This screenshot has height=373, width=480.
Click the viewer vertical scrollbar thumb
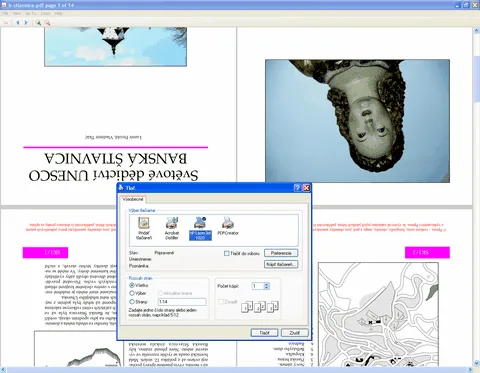[477, 79]
